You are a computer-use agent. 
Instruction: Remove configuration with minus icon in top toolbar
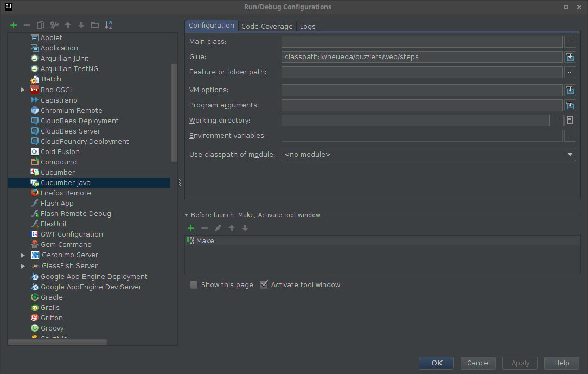[x=27, y=25]
